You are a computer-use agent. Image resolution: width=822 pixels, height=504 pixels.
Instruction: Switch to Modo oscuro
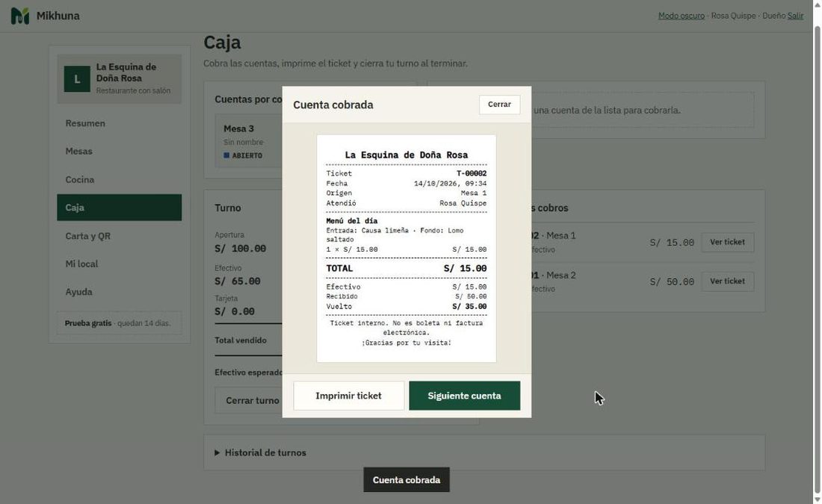[681, 16]
